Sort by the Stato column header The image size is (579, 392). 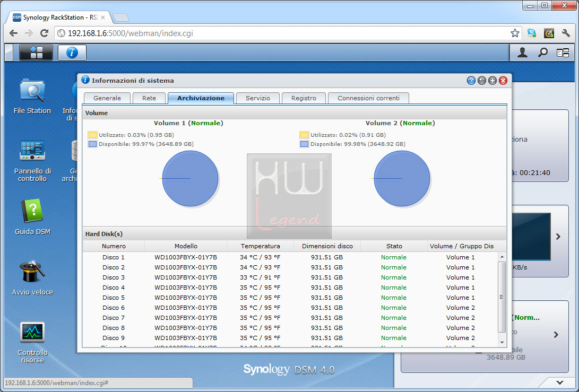click(x=394, y=246)
